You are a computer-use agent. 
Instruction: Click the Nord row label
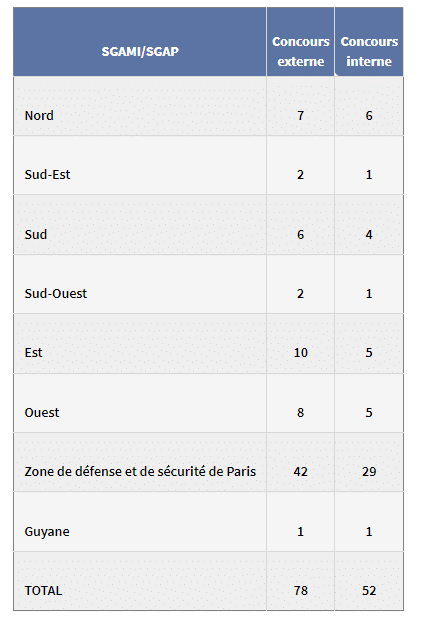click(39, 115)
